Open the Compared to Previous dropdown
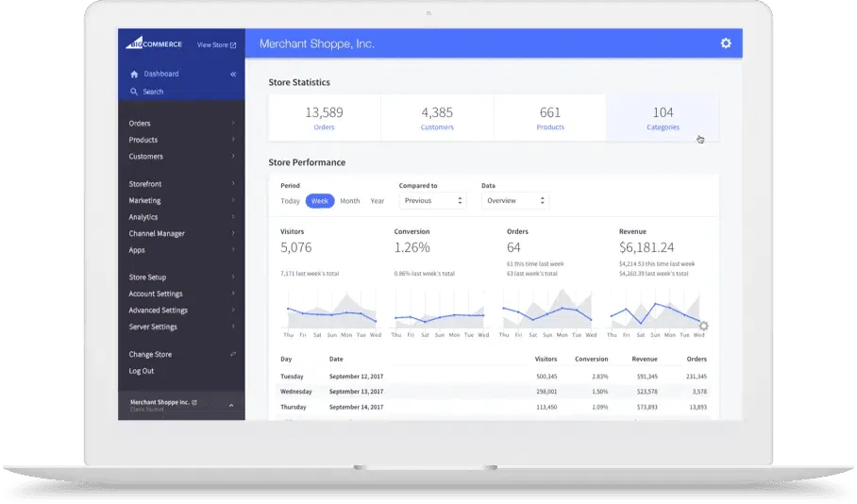 pyautogui.click(x=432, y=201)
